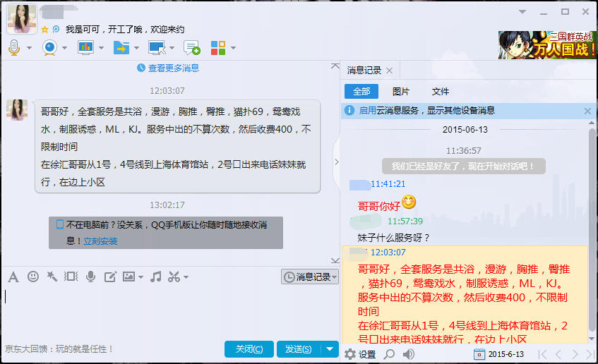Open the screenshot scissors dropdown arrow
Image resolution: width=598 pixels, height=364 pixels.
point(186,277)
